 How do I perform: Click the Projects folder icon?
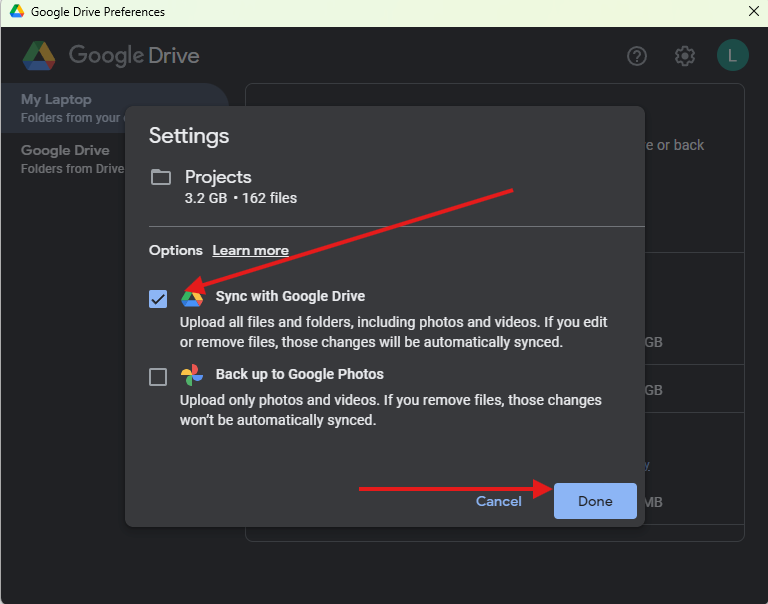(161, 177)
